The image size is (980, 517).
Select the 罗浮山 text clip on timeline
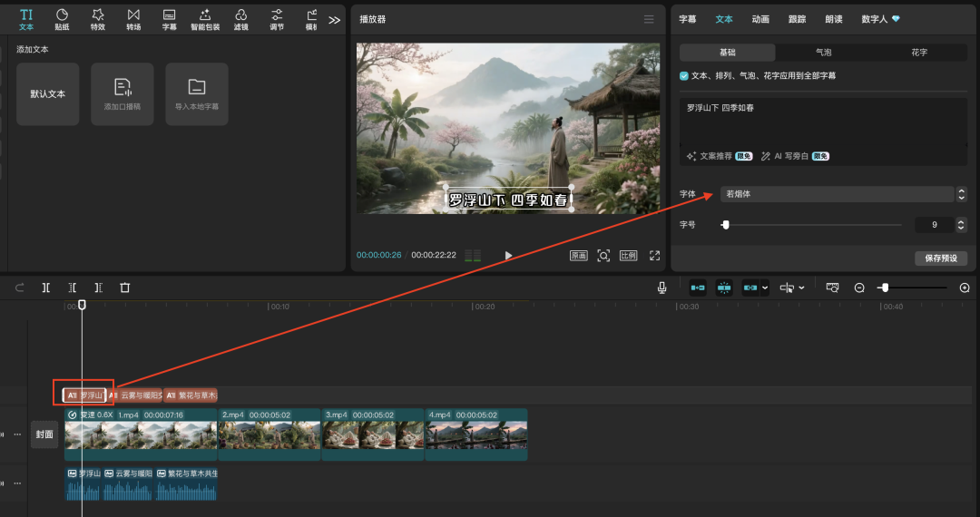click(84, 395)
